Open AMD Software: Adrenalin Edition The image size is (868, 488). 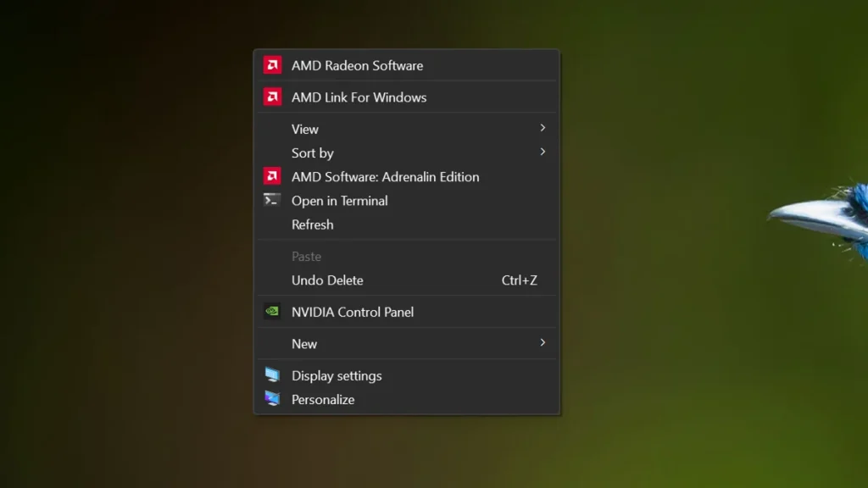click(406, 176)
